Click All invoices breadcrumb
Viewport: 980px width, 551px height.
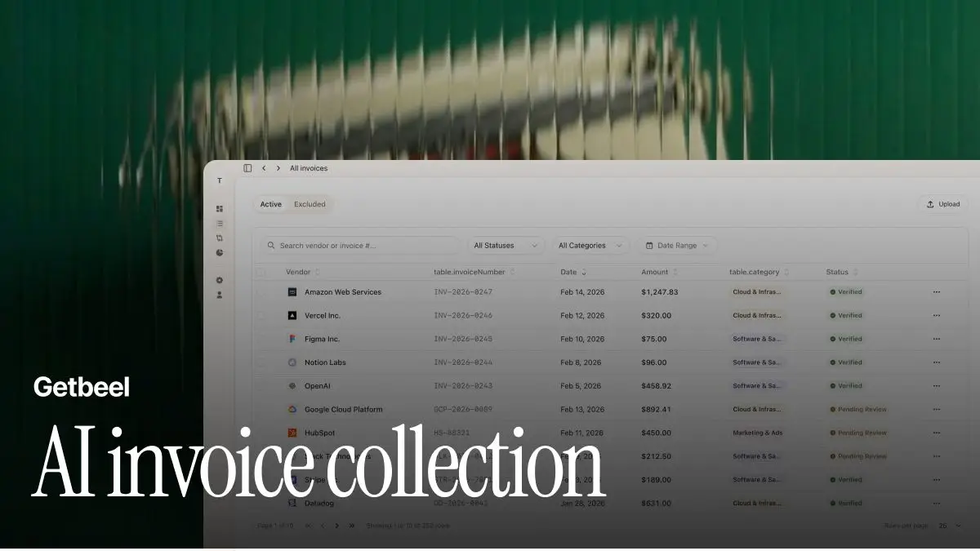click(309, 168)
